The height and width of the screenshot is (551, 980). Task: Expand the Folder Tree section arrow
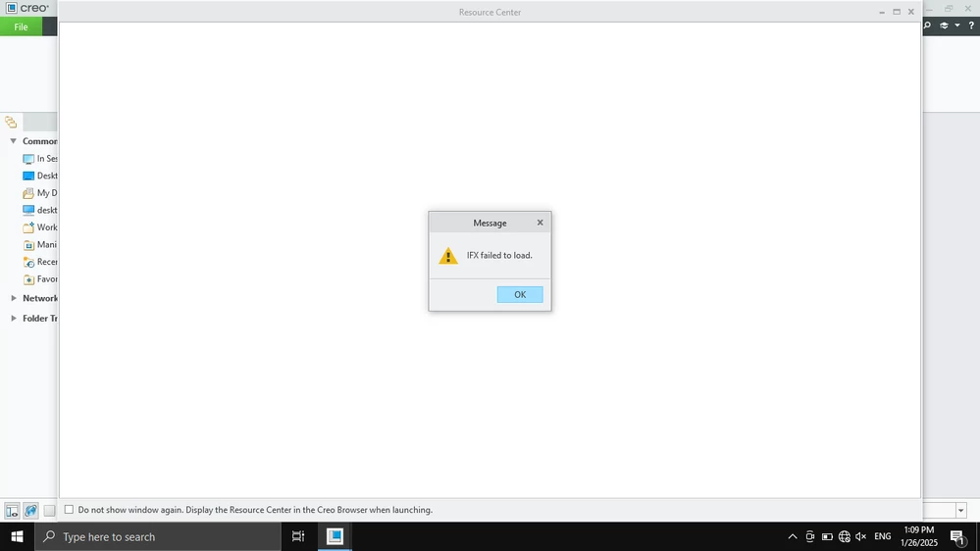pos(13,318)
